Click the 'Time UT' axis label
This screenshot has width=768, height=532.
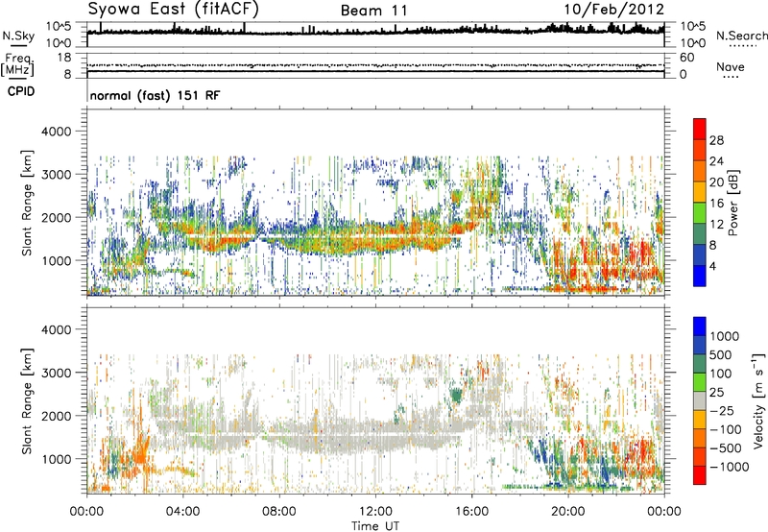(x=375, y=526)
